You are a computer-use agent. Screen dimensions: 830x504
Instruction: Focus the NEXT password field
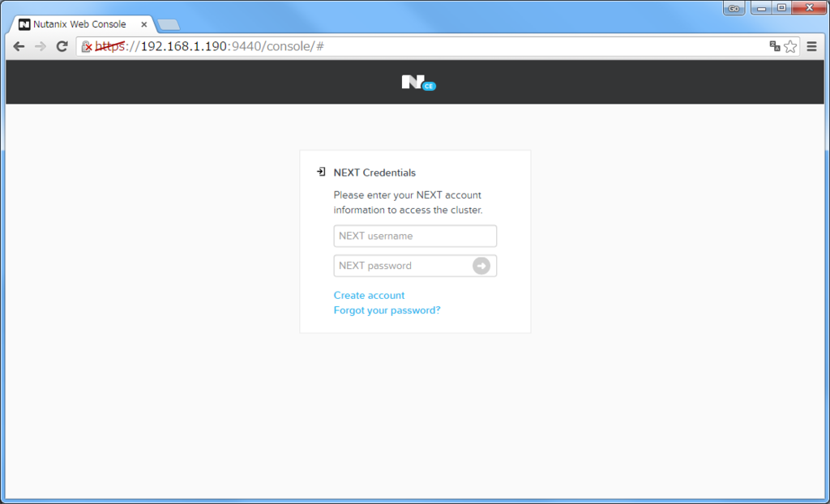[415, 266]
